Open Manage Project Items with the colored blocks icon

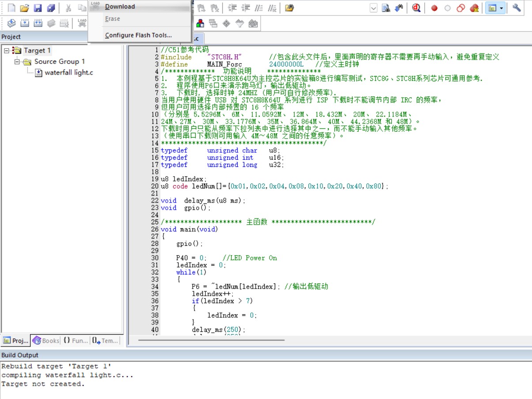(200, 23)
